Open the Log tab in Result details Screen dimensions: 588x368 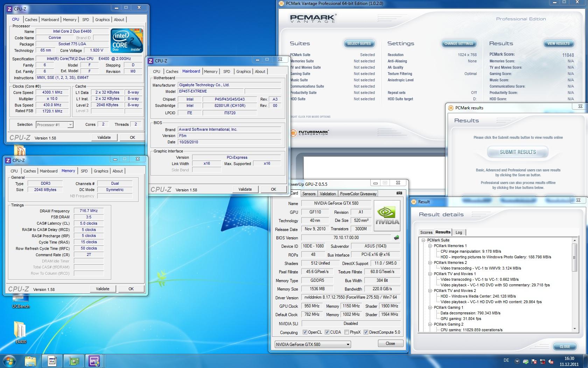click(458, 232)
